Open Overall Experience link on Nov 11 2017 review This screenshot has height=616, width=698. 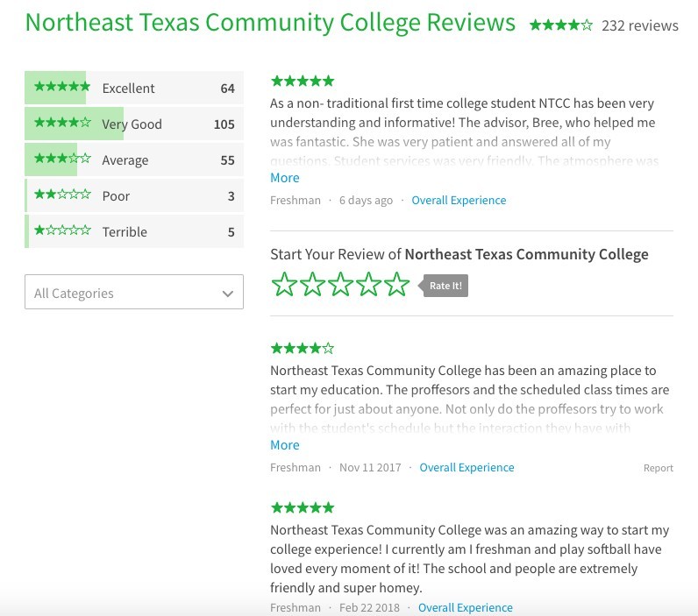pyautogui.click(x=467, y=467)
